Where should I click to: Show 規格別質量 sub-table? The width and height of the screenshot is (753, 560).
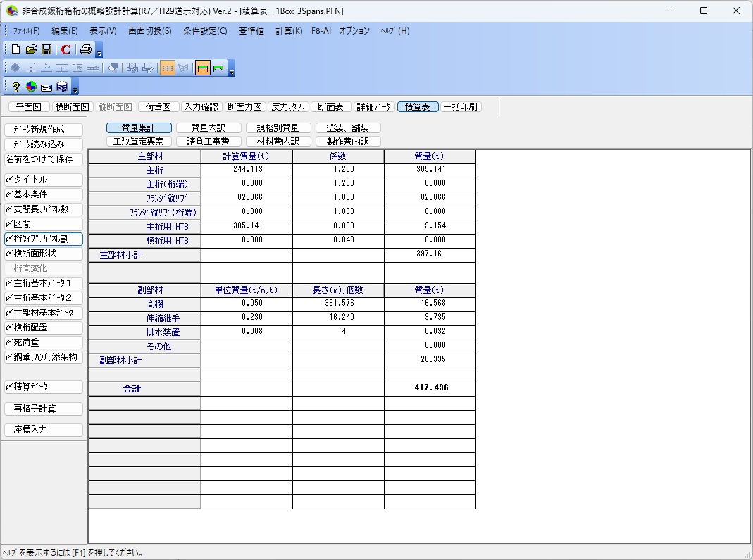[x=278, y=127]
